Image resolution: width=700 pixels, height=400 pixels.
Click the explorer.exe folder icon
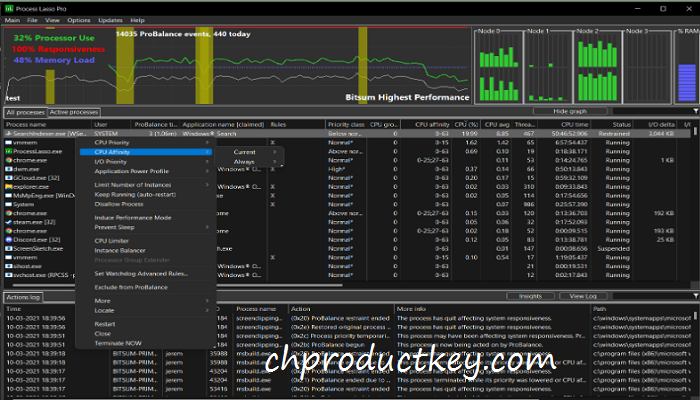click(x=8, y=187)
